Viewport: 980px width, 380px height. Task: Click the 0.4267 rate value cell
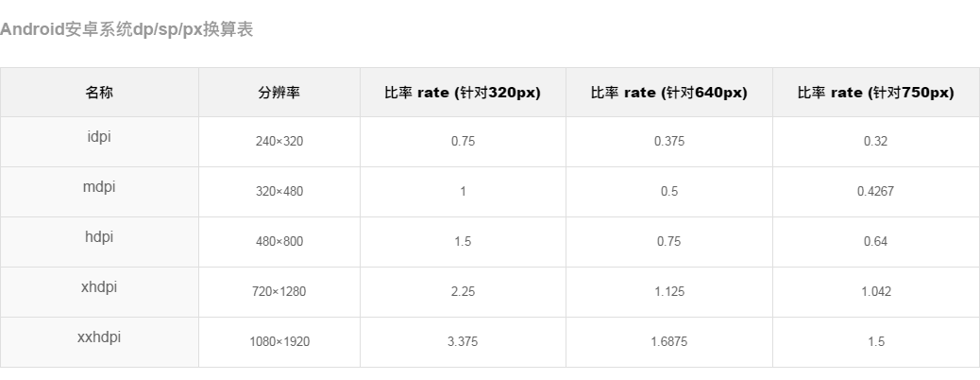[875, 192]
